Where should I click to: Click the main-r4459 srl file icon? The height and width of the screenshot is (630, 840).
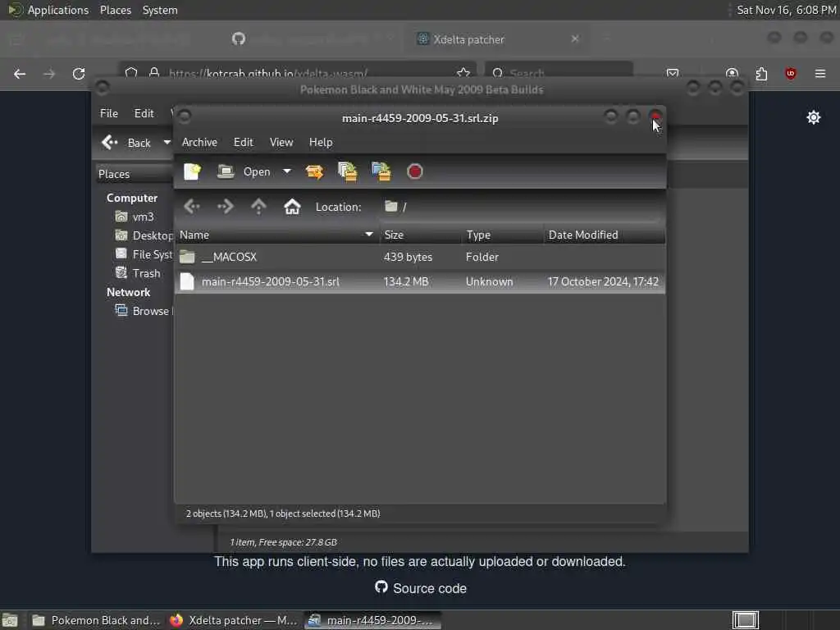pos(187,282)
